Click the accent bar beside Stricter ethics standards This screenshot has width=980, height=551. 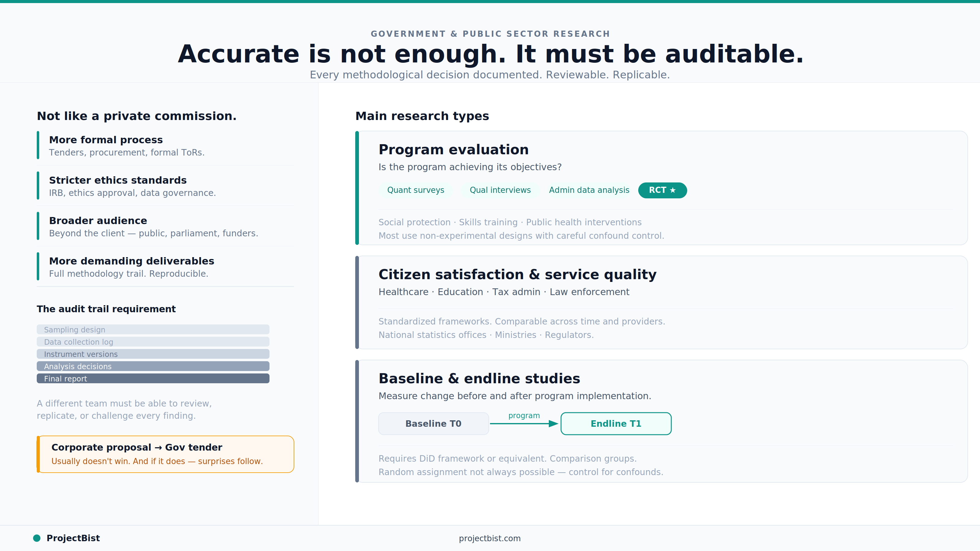click(x=38, y=186)
